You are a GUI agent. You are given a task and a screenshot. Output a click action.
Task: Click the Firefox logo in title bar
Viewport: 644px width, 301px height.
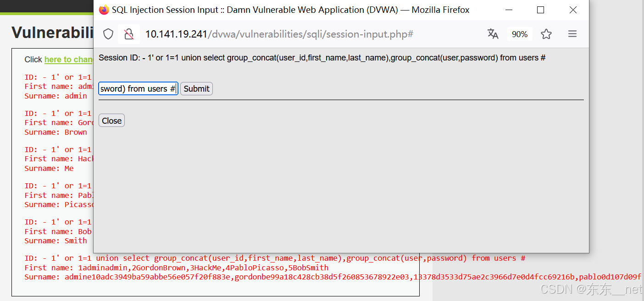click(x=104, y=10)
